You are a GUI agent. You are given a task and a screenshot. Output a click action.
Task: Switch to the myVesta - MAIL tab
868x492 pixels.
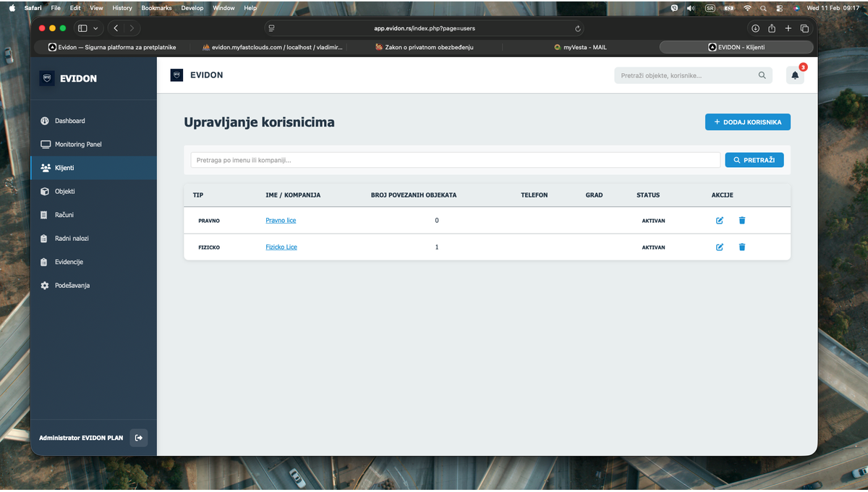(580, 47)
